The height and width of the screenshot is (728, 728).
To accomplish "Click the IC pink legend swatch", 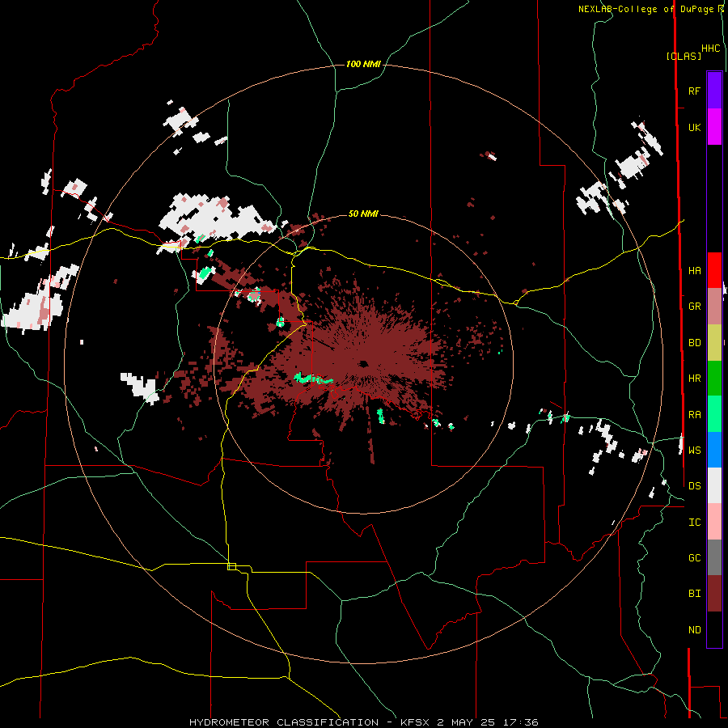I will [x=714, y=522].
